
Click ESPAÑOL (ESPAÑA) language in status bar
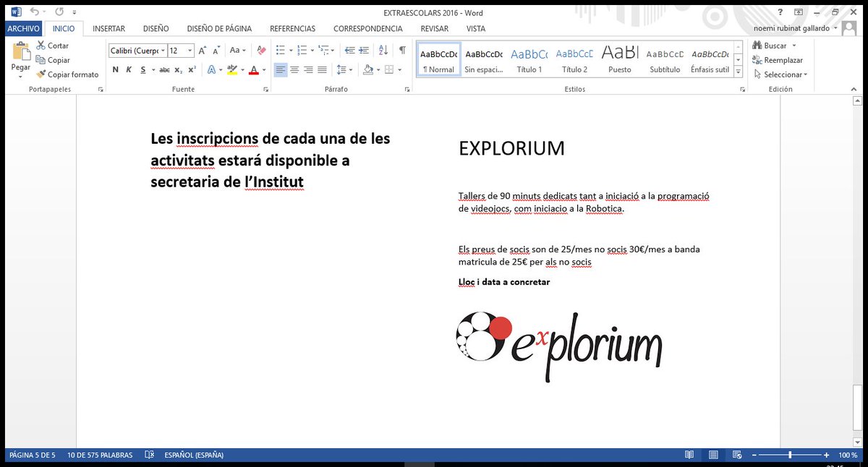194,455
